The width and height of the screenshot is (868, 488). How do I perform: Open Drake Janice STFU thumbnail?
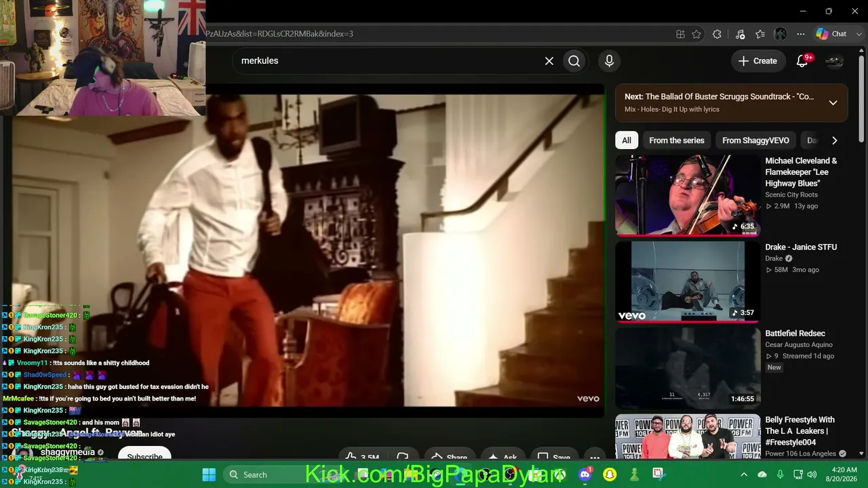coord(688,281)
